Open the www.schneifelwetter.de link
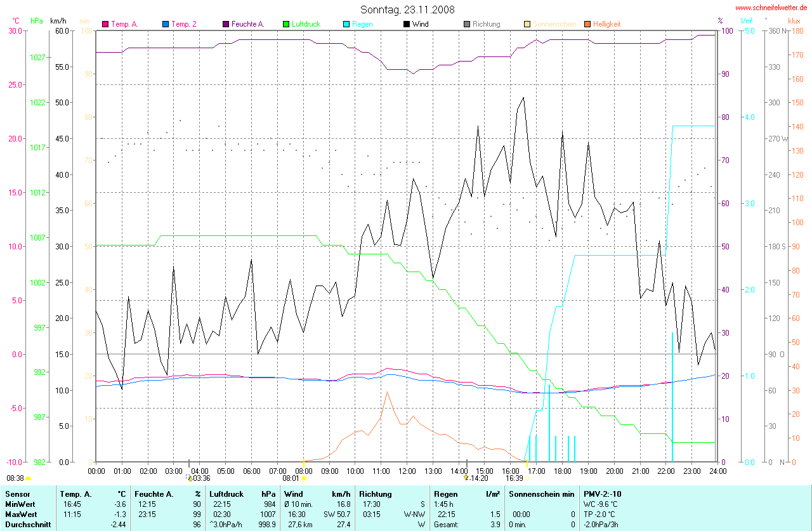The height and width of the screenshot is (531, 812). point(771,8)
